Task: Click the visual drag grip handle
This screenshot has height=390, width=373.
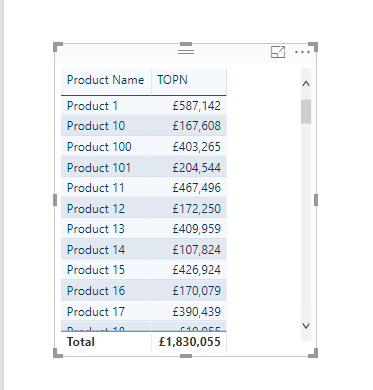Action: click(186, 51)
